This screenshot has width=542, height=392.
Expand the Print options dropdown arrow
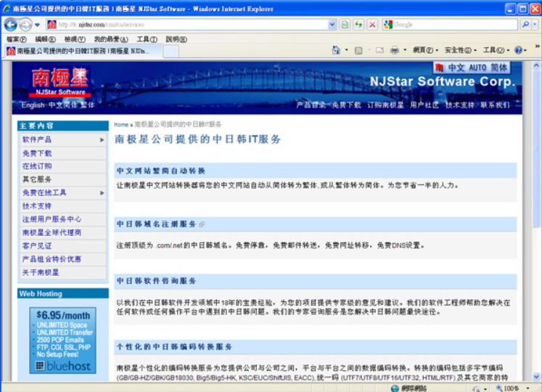click(x=405, y=50)
